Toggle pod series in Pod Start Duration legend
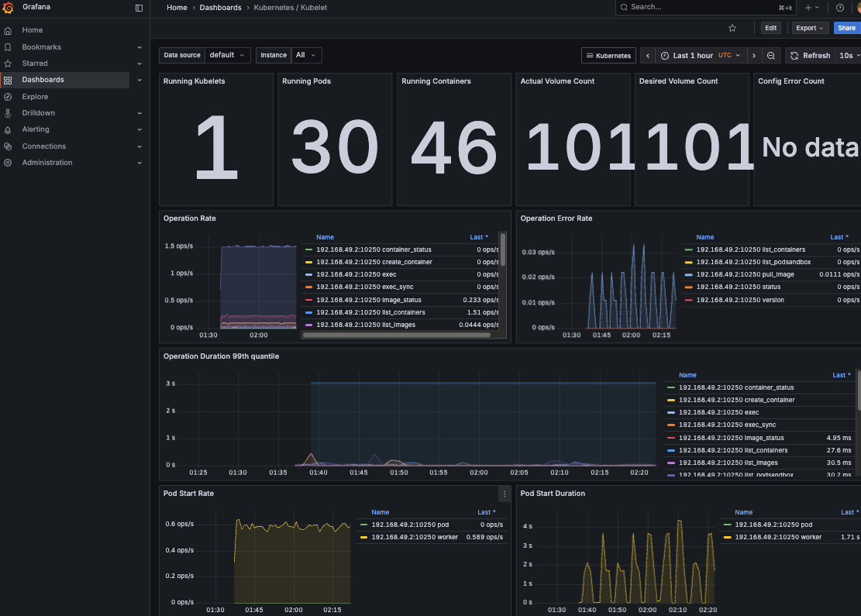The height and width of the screenshot is (616, 861). 773,525
